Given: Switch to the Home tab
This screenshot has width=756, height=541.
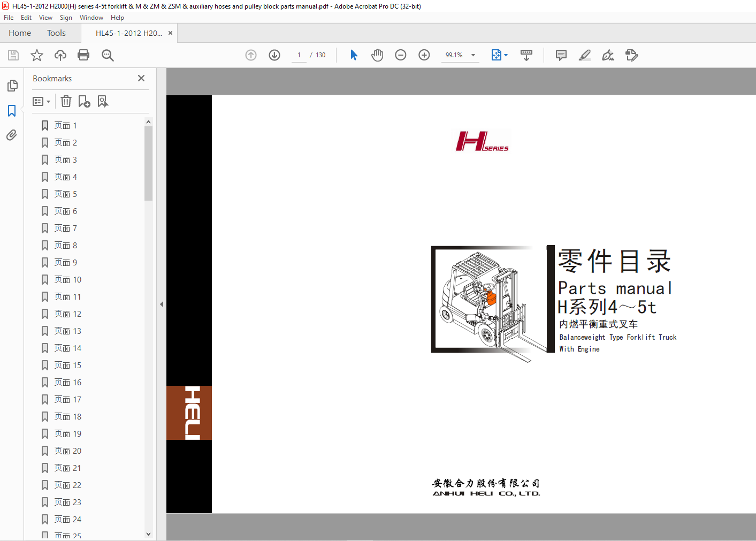Looking at the screenshot, I should point(20,33).
